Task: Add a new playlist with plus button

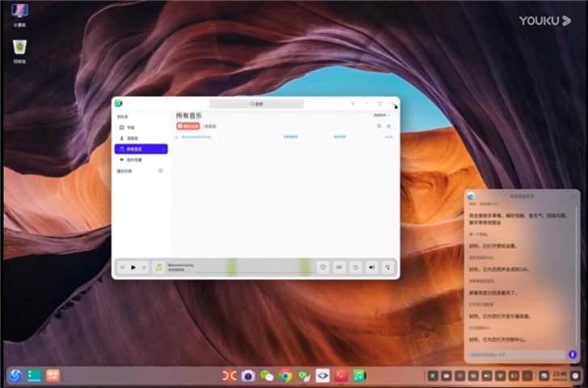Action: point(160,171)
